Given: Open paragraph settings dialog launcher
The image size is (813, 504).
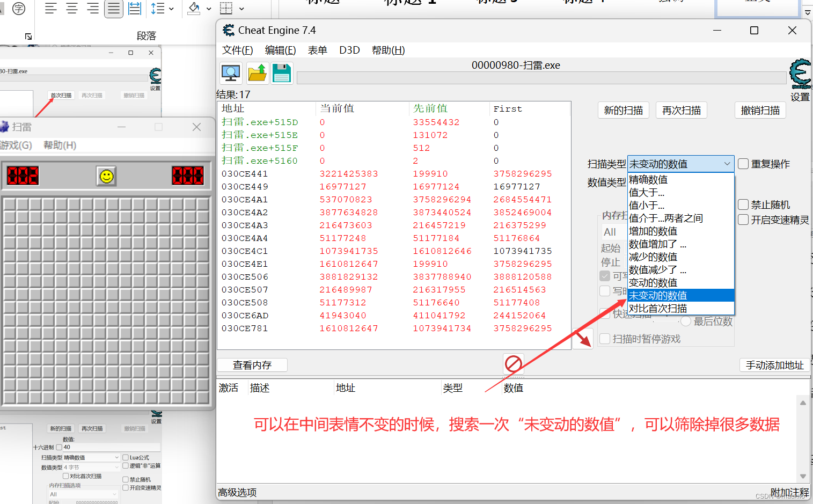Looking at the screenshot, I should coord(28,36).
